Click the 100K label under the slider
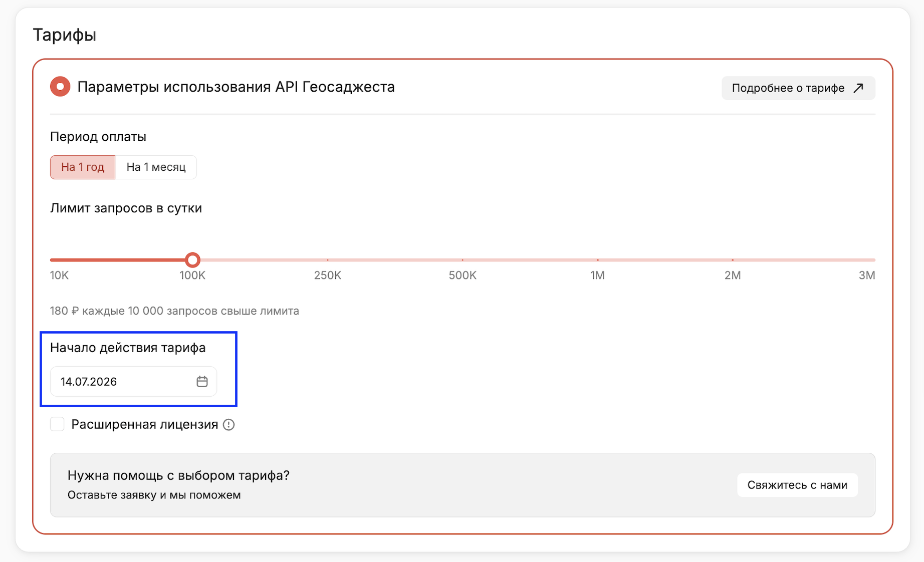This screenshot has height=562, width=924. 192,275
